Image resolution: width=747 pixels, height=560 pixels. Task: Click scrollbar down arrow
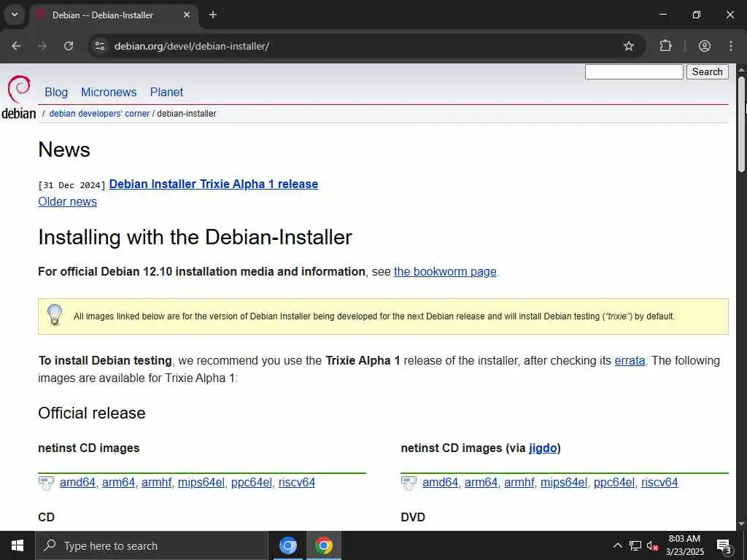[x=742, y=524]
